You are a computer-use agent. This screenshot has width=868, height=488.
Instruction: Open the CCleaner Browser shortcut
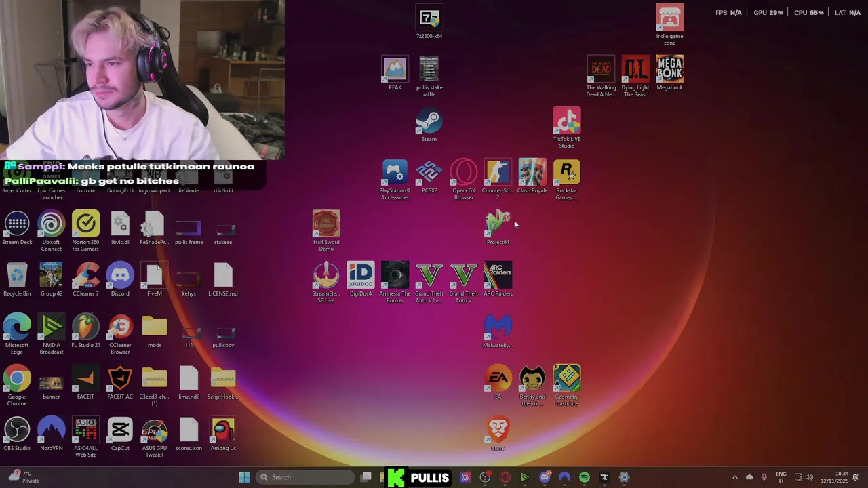(120, 334)
